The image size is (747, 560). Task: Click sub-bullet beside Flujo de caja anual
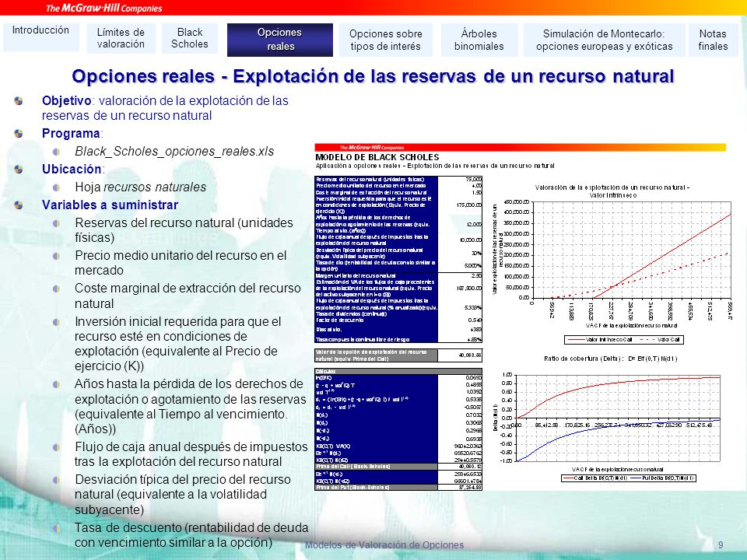pos(56,447)
